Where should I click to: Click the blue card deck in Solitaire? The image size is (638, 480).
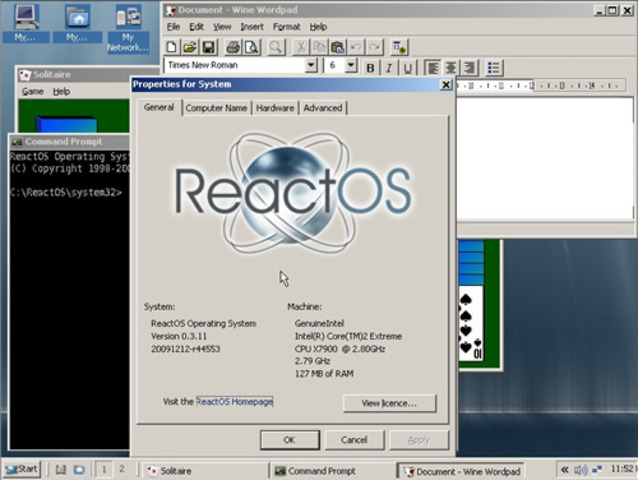(67, 124)
